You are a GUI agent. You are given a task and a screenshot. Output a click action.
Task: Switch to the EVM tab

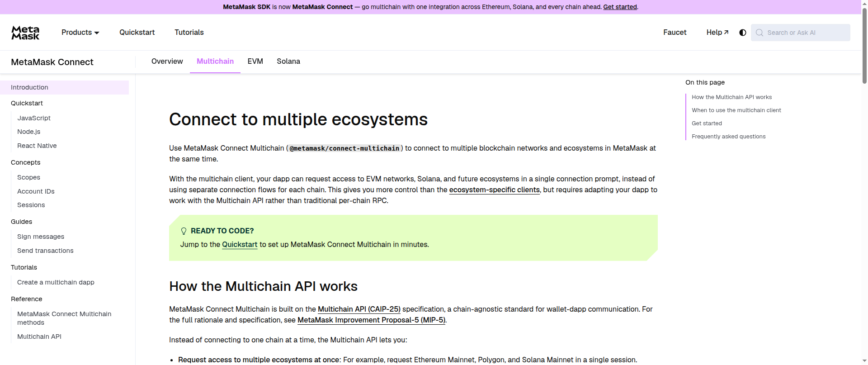tap(255, 62)
